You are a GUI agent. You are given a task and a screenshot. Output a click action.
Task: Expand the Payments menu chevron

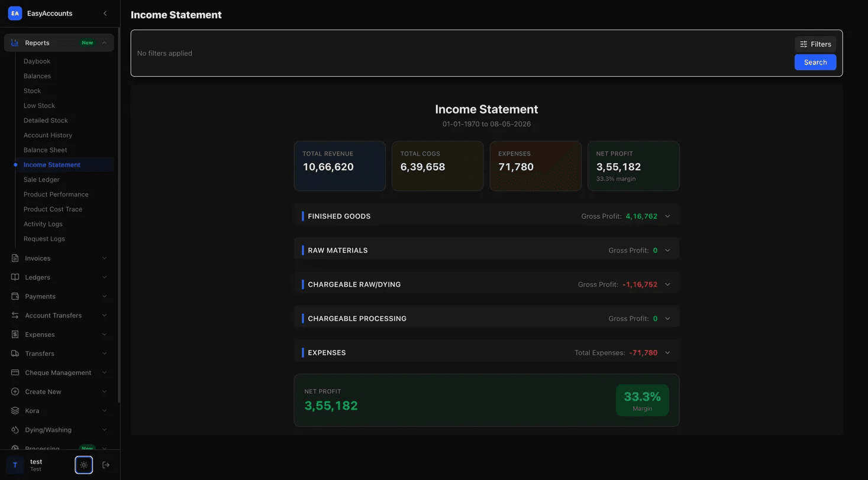point(104,296)
